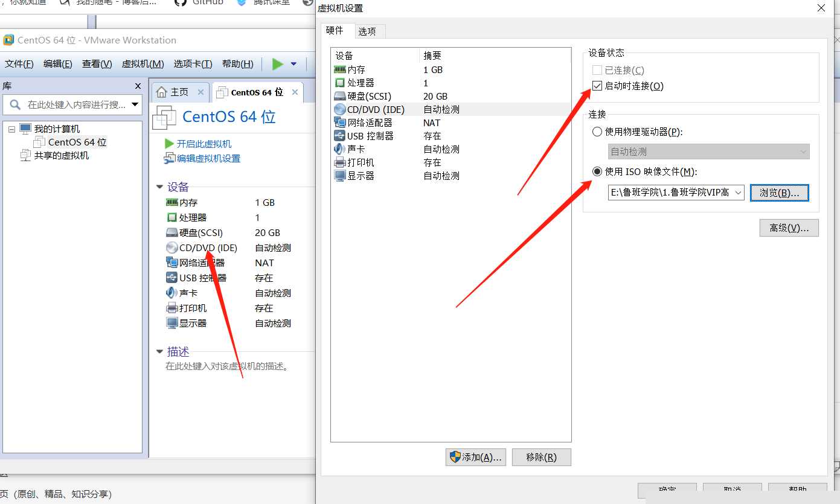Click 处理器 icon in main window device list
Viewport: 840px width, 504px height.
pyautogui.click(x=172, y=217)
